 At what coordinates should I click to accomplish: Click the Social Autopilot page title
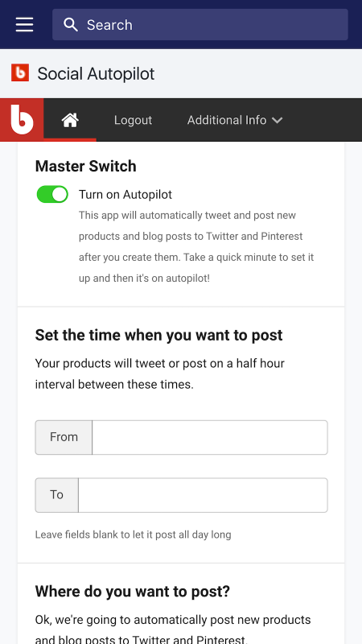coord(96,74)
